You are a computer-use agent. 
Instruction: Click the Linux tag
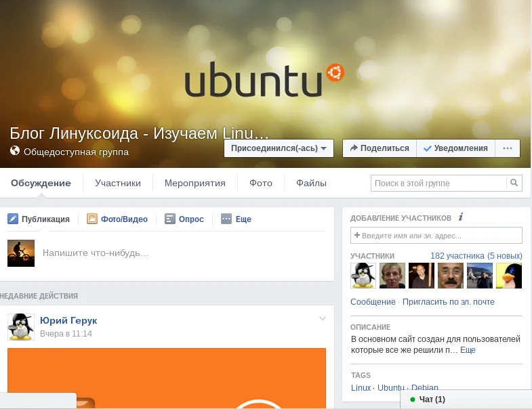(x=361, y=387)
